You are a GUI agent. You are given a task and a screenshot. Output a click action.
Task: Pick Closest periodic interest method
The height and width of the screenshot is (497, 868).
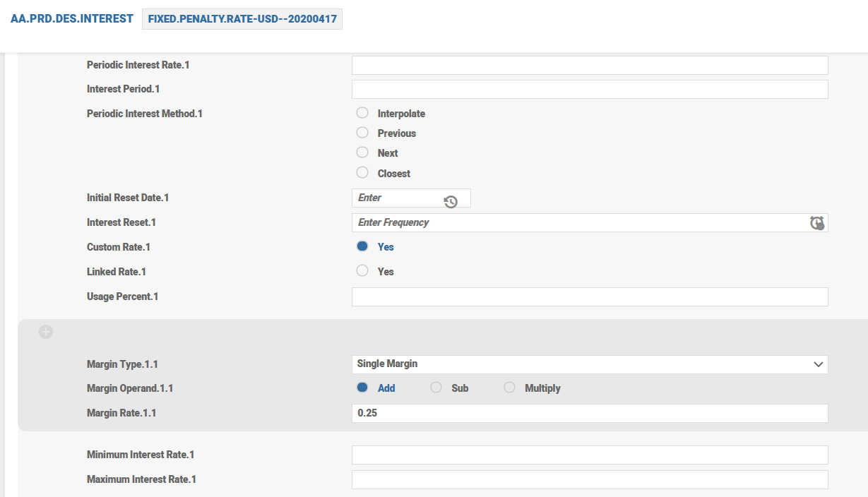coord(362,173)
